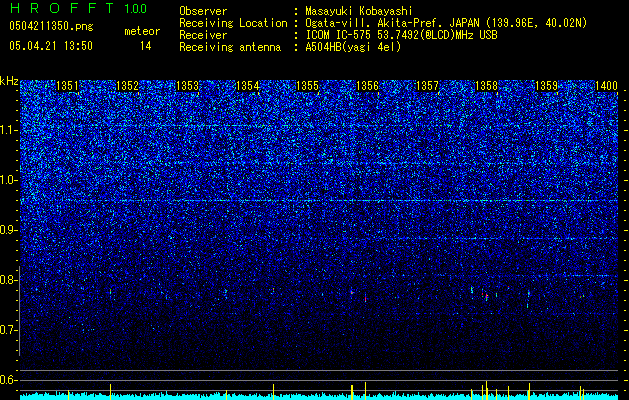629x400 pixels.
Task: Select the Ogata-vill. Akita-Pref. JAPAN location text
Action: click(446, 23)
